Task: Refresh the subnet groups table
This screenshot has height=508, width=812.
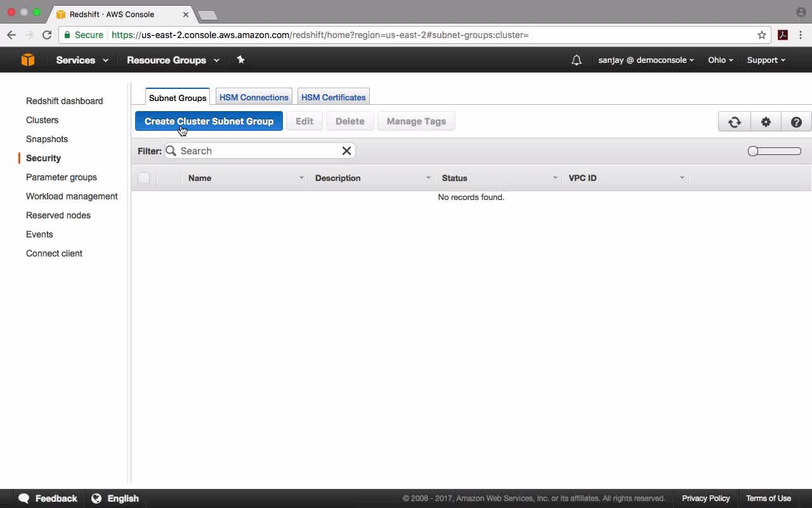Action: 735,122
